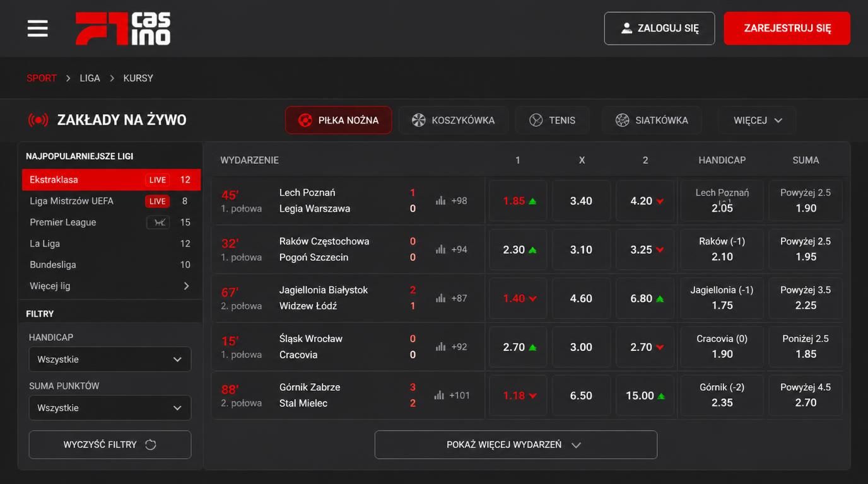Image resolution: width=868 pixels, height=484 pixels.
Task: Click the F1 Casino logo
Action: (x=123, y=29)
